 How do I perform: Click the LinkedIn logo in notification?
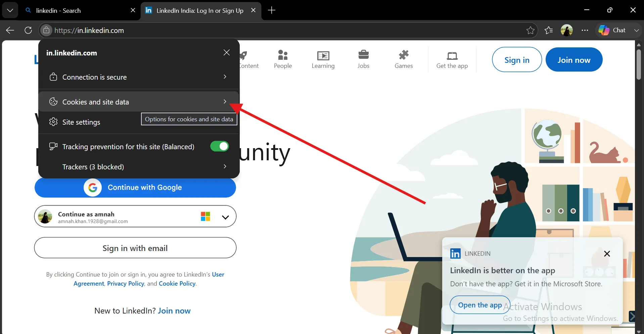tap(455, 254)
